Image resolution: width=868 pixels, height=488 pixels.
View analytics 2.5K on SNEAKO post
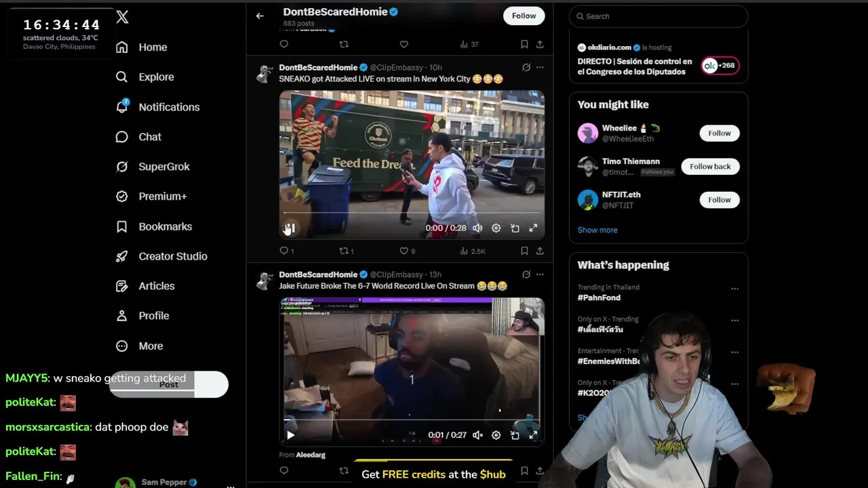(473, 251)
